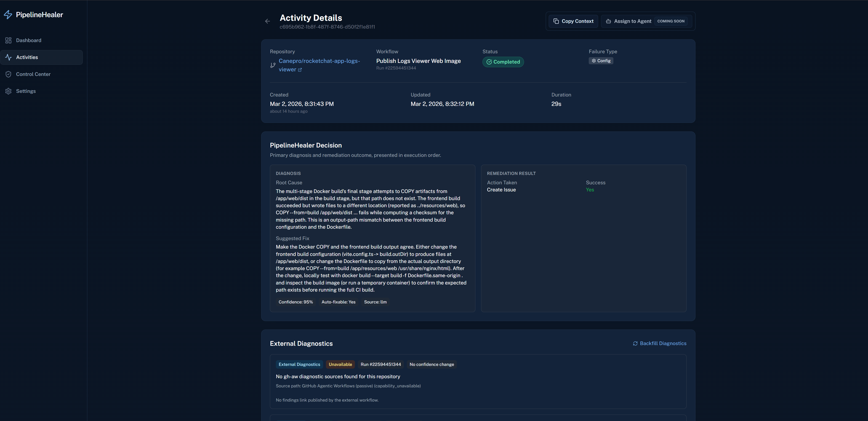The height and width of the screenshot is (421, 868).
Task: Click the Backfill Diagnostics link
Action: pyautogui.click(x=659, y=343)
